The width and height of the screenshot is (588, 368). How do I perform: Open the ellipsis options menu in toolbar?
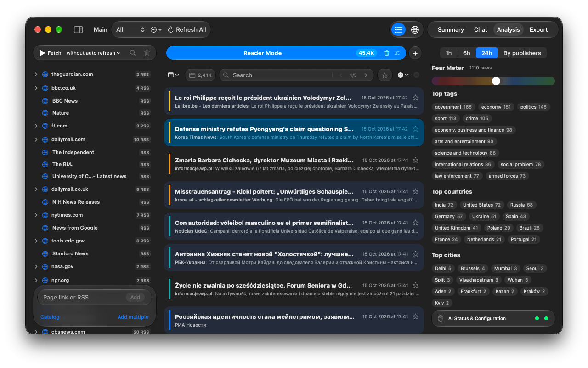156,29
